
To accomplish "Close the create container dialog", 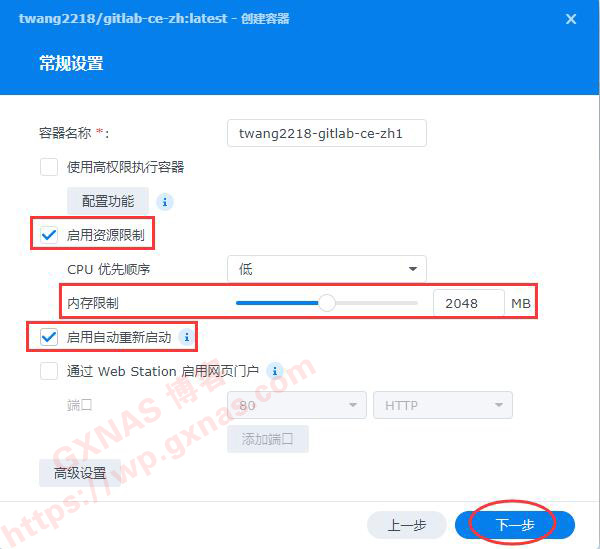I will click(571, 19).
